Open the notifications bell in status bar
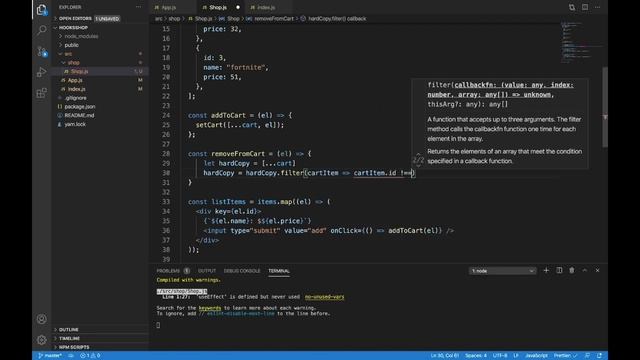 [x=600, y=356]
